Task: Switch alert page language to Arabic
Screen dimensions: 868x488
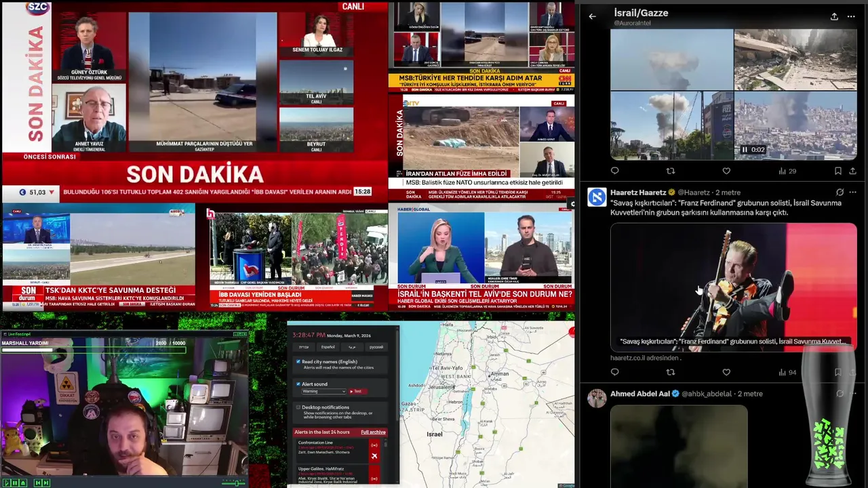Action: tap(352, 347)
